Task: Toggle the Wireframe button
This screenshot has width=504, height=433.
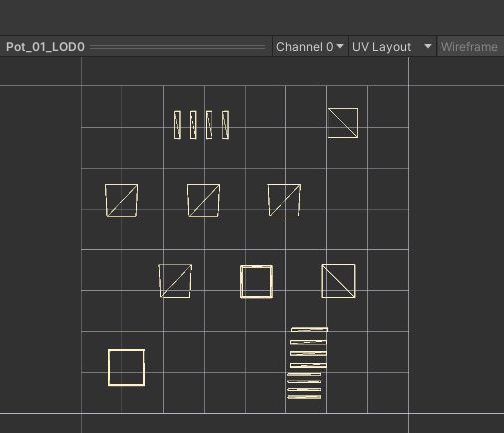Action: (470, 47)
